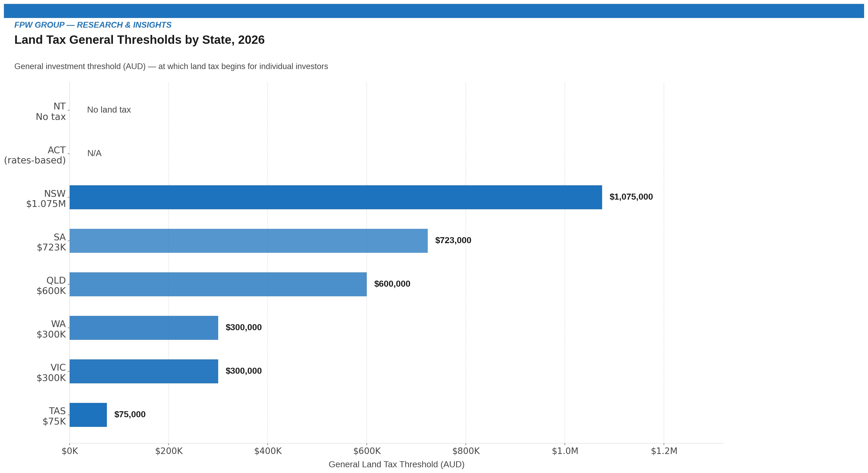The height and width of the screenshot is (473, 868).
Task: Click the WA $300,000 bar
Action: [x=144, y=328]
